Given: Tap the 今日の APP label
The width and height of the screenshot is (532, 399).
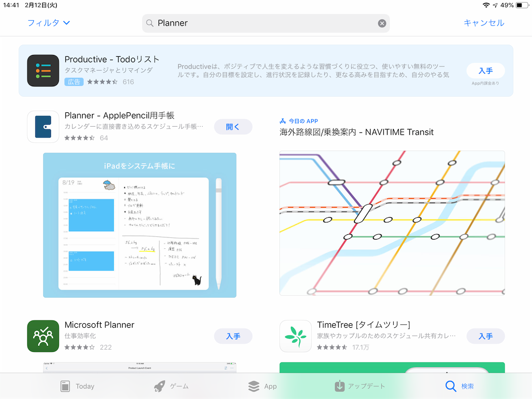Looking at the screenshot, I should click(303, 121).
